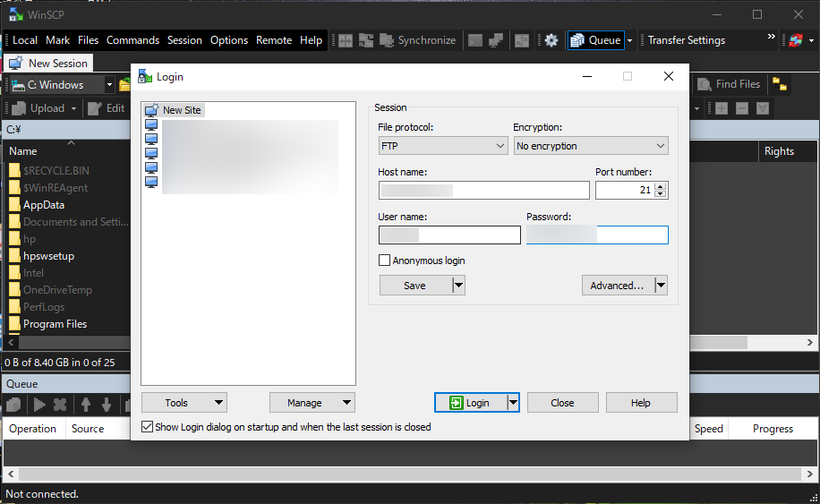820x504 pixels.
Task: Click the User name input field
Action: point(449,235)
